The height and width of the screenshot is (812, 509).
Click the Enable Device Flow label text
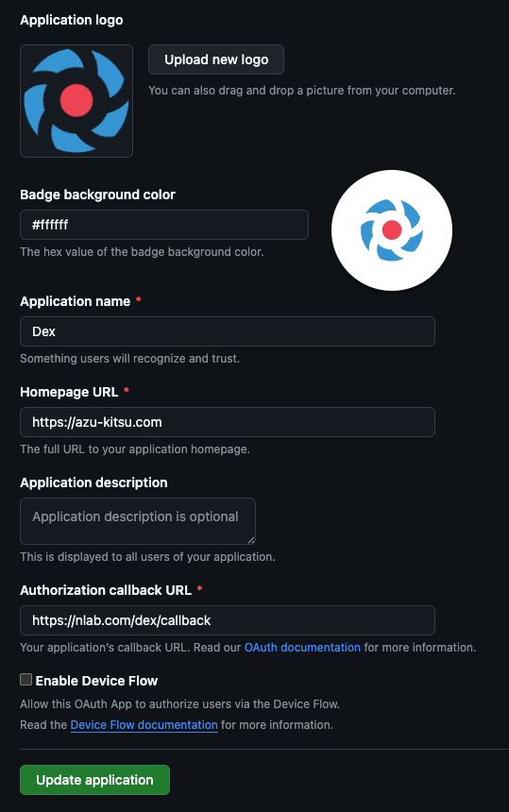coord(96,681)
